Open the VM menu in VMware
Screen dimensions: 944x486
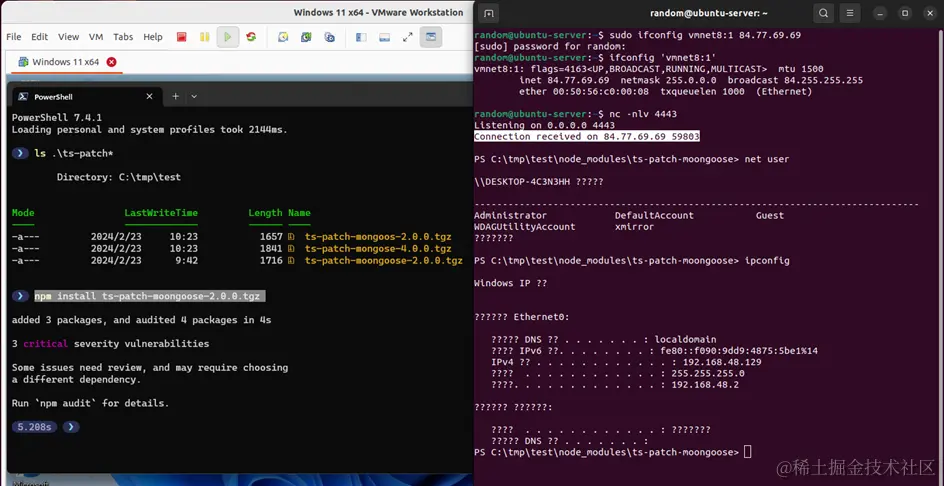(x=96, y=37)
